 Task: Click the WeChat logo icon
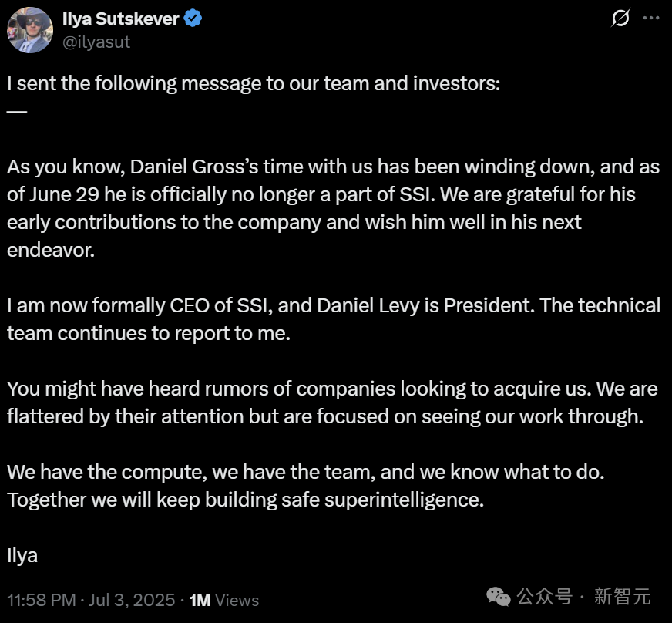click(x=499, y=598)
